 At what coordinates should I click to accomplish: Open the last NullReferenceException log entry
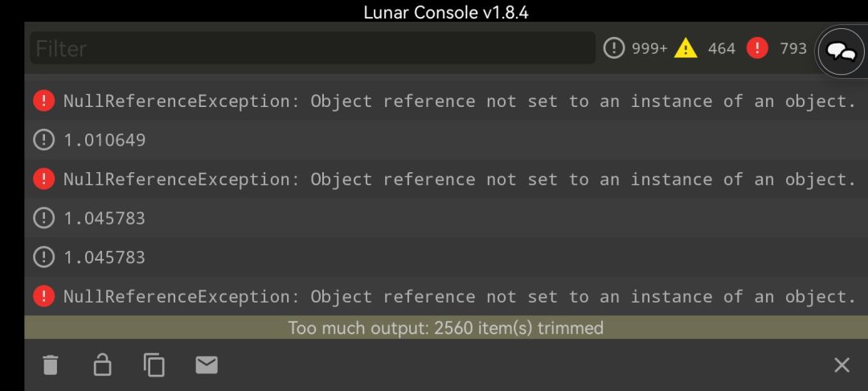(x=458, y=296)
